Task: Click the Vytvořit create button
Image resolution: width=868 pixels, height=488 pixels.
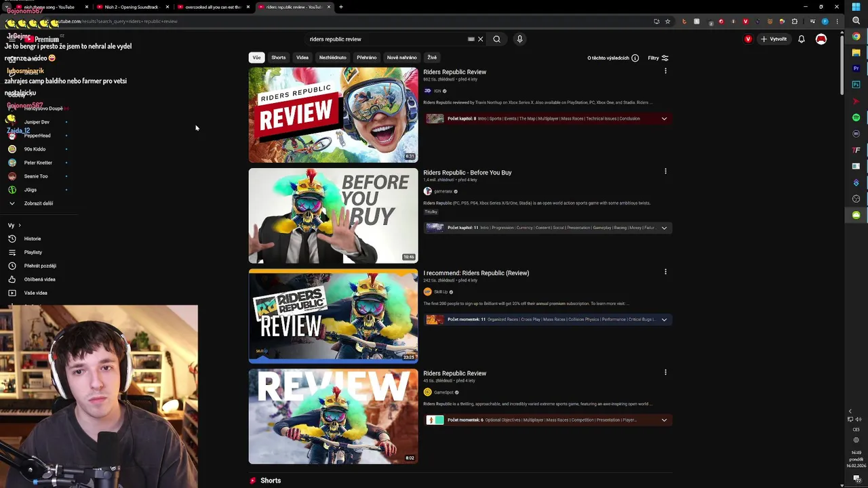Action: pyautogui.click(x=774, y=39)
